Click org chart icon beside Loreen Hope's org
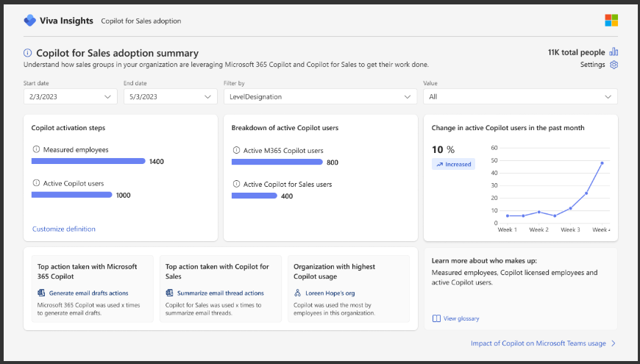This screenshot has height=364, width=640. pyautogui.click(x=297, y=293)
